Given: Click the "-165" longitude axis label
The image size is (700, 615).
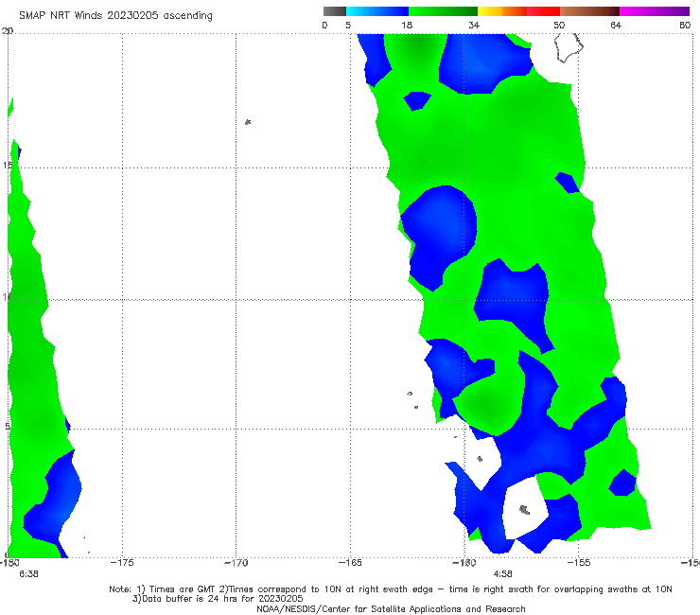Looking at the screenshot, I should tap(350, 563).
